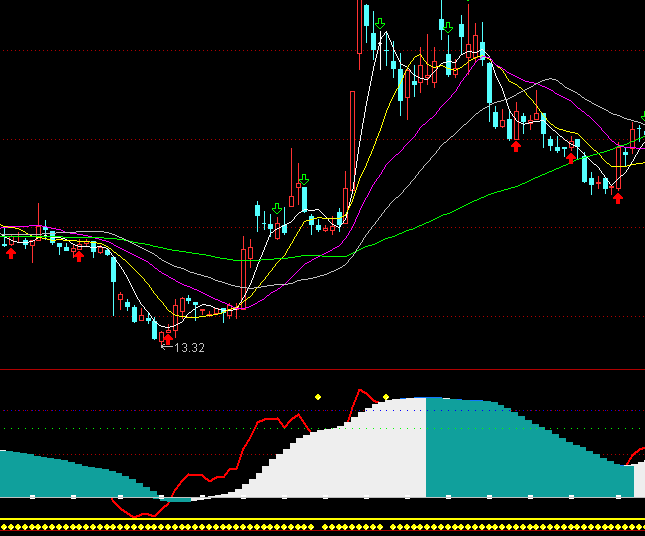Click the left yellow diamond above the indicator
645x536 pixels.
pyautogui.click(x=318, y=397)
